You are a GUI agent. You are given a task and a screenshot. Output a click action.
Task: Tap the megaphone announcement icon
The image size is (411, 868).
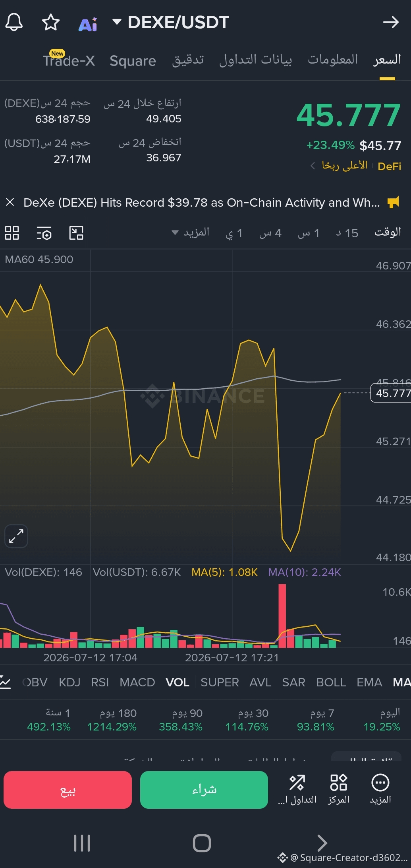click(x=393, y=202)
